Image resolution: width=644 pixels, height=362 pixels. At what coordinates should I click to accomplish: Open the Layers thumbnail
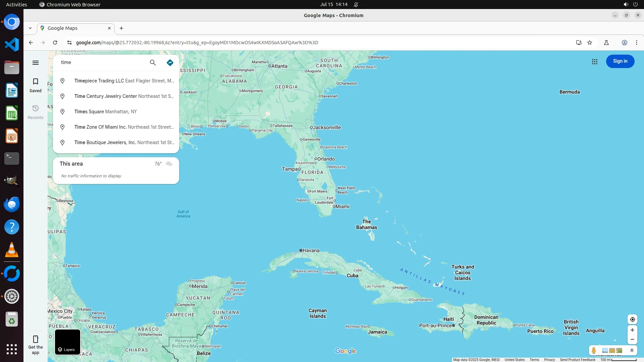click(x=67, y=342)
